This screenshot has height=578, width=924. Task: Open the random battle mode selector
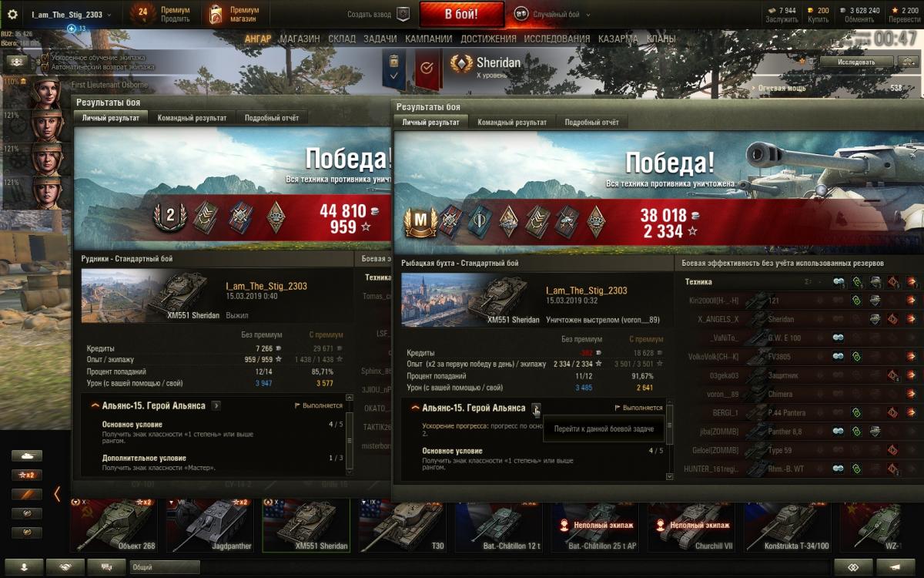[547, 14]
